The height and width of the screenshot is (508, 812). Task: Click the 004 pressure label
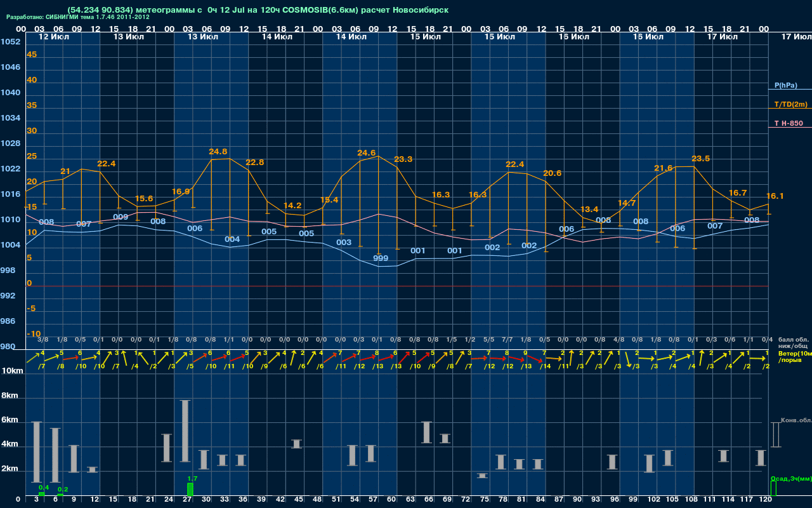[232, 240]
